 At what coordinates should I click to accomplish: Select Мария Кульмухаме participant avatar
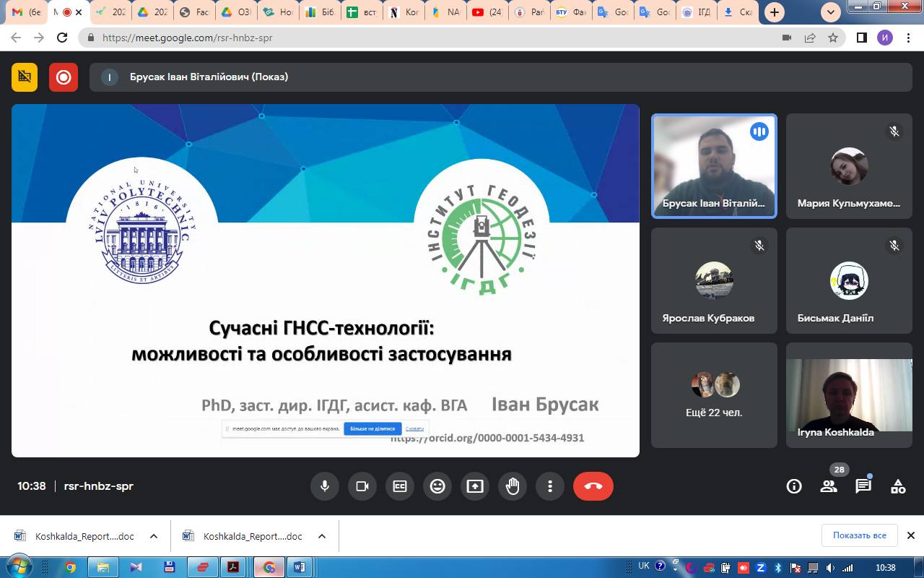(x=849, y=166)
